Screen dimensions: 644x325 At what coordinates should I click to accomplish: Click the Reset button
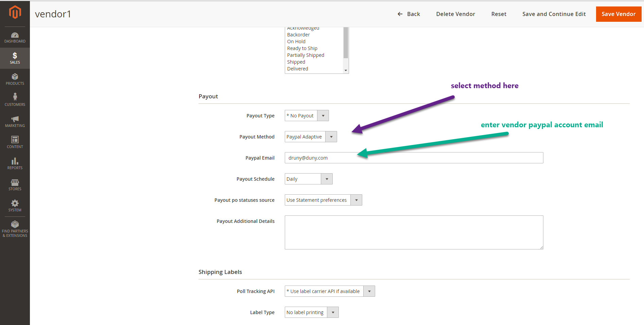click(x=499, y=14)
